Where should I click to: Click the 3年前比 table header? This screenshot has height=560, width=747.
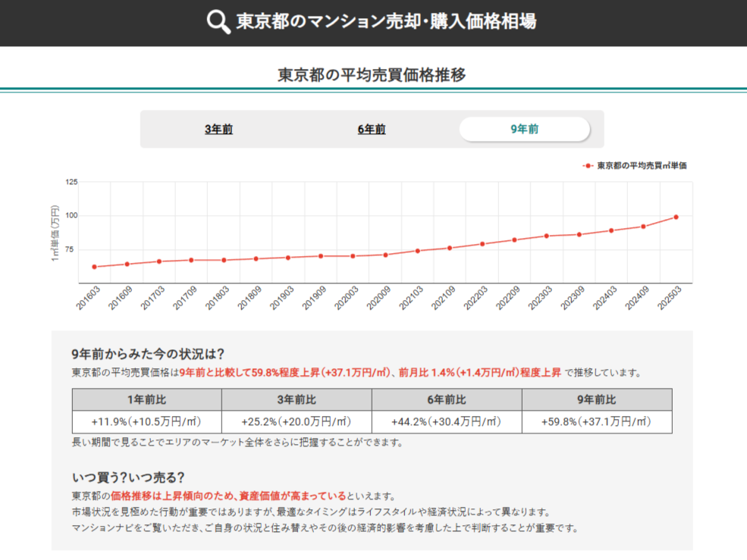pos(297,399)
